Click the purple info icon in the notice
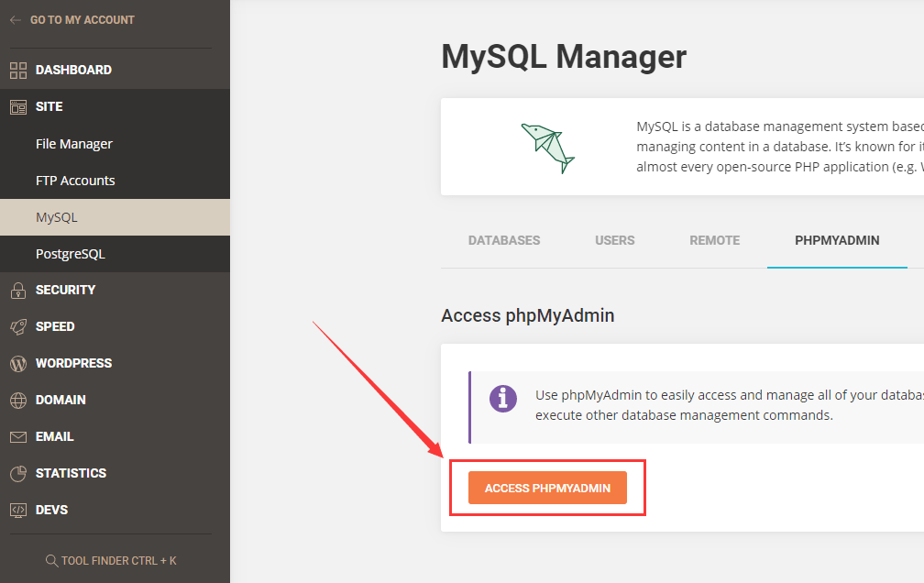 point(503,399)
